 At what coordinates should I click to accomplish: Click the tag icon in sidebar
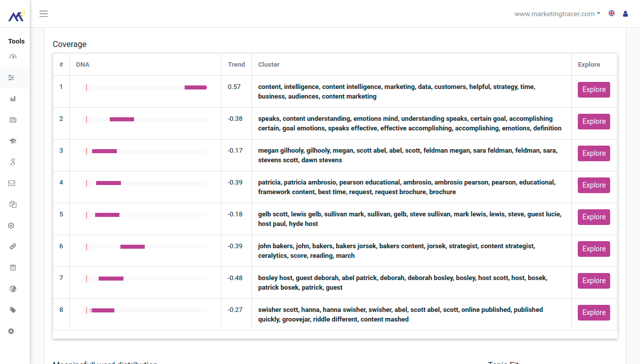tap(13, 310)
